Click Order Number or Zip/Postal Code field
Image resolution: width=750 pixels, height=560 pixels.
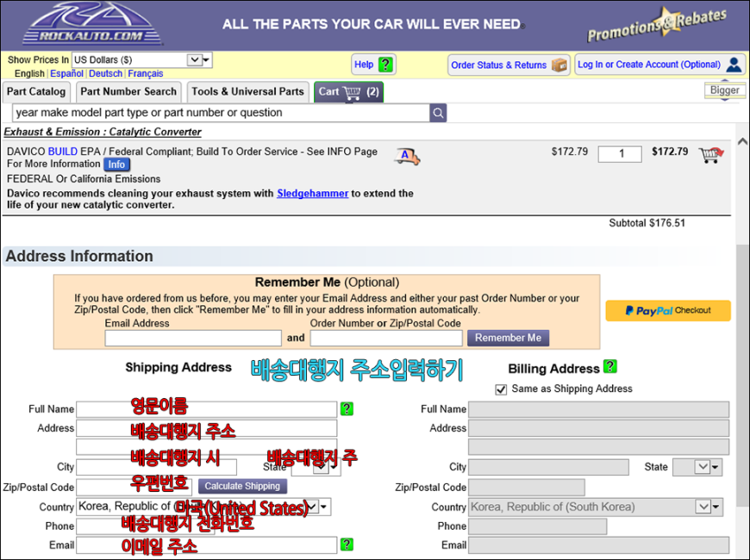[x=386, y=338]
